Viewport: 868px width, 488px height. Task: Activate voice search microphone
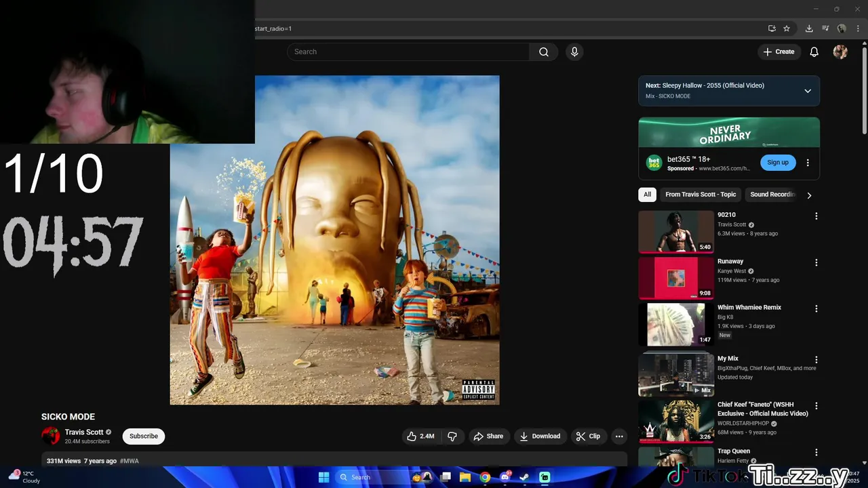point(574,52)
